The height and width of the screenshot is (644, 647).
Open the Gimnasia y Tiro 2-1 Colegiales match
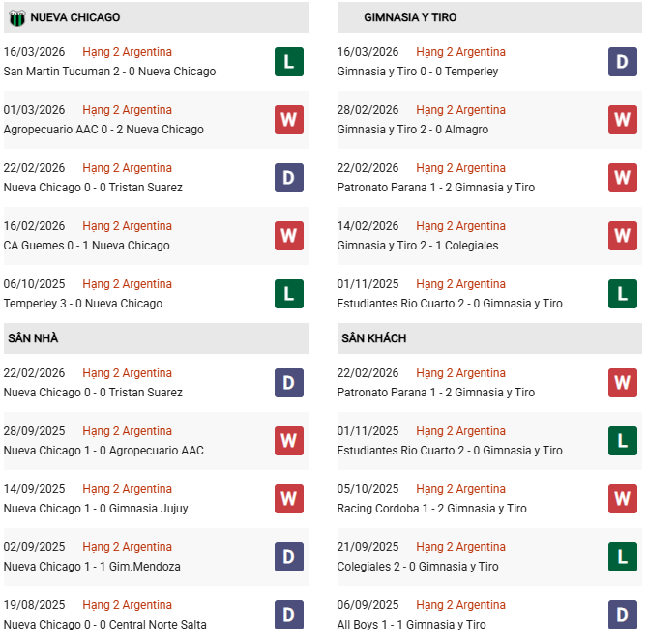(x=418, y=246)
